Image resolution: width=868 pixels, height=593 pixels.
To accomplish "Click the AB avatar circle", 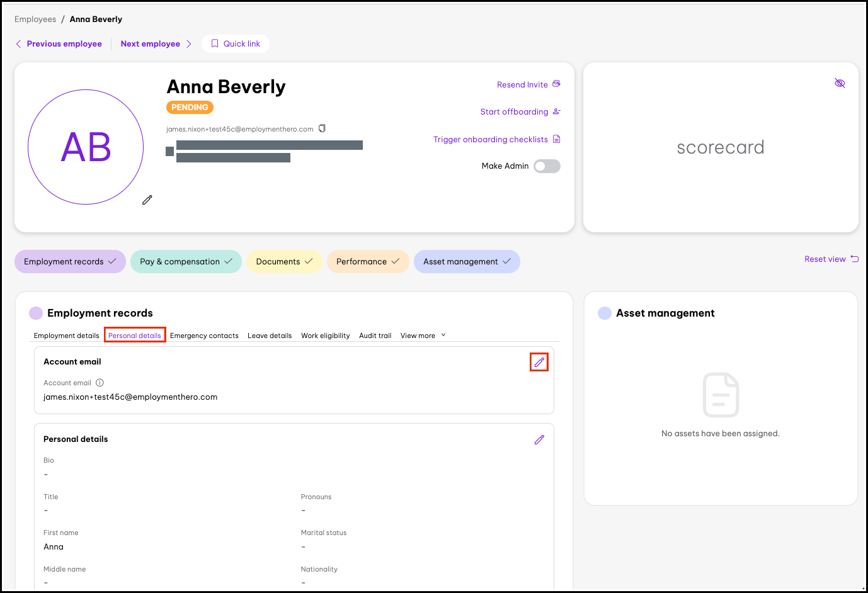I will click(86, 147).
